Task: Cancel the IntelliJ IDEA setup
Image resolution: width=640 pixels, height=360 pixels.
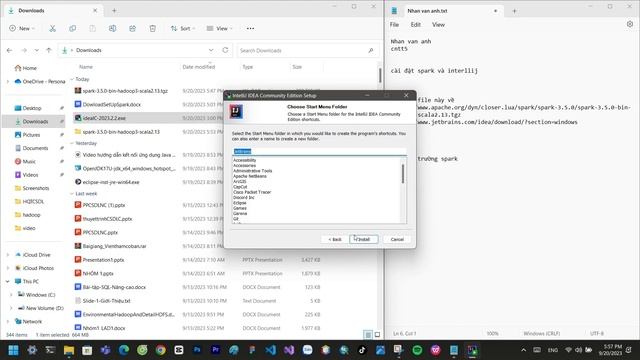Action: 397,239
